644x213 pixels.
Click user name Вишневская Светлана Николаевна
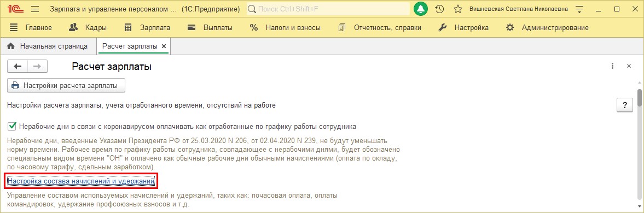519,9
